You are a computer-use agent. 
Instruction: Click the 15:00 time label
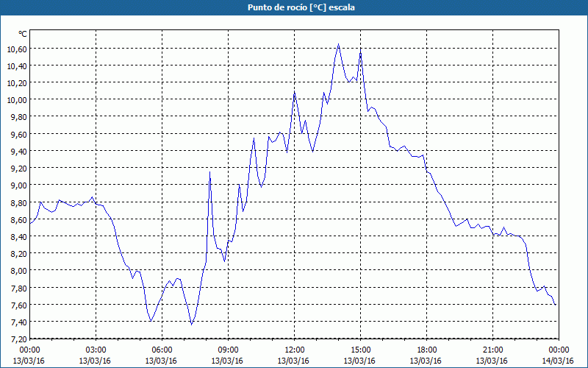coord(360,350)
